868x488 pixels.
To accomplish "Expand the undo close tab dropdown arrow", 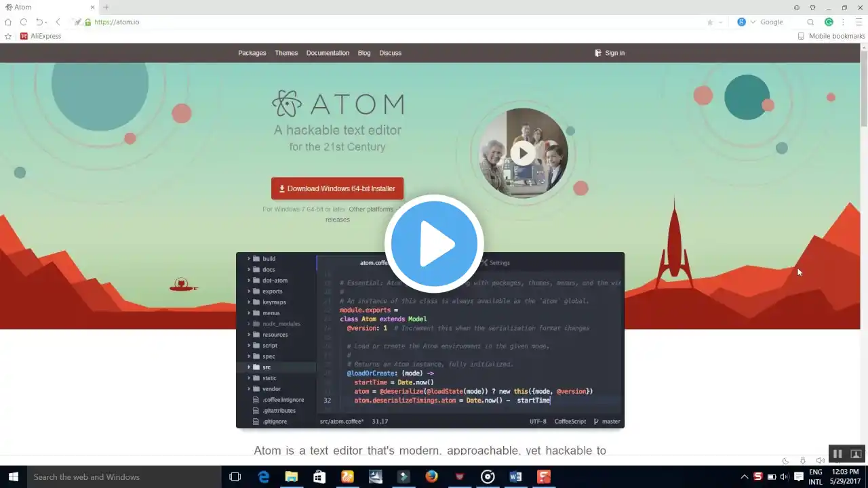I will tap(47, 22).
